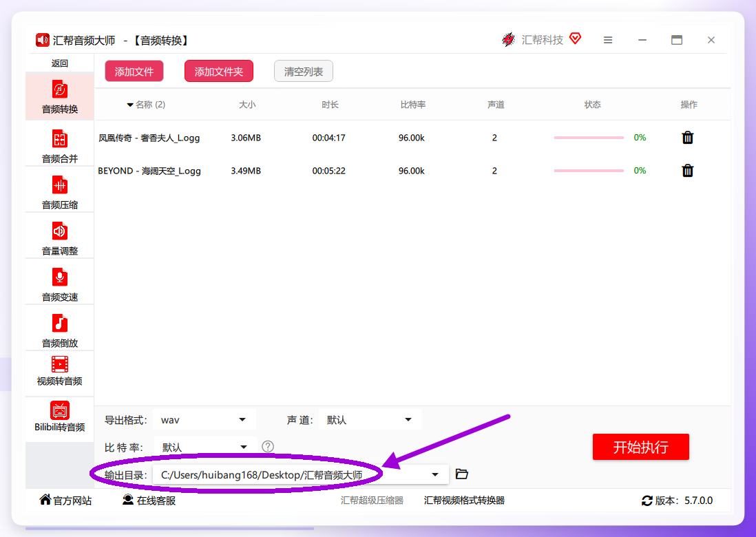Click the 00:05:22 duration cell
The width and height of the screenshot is (756, 537).
329,171
